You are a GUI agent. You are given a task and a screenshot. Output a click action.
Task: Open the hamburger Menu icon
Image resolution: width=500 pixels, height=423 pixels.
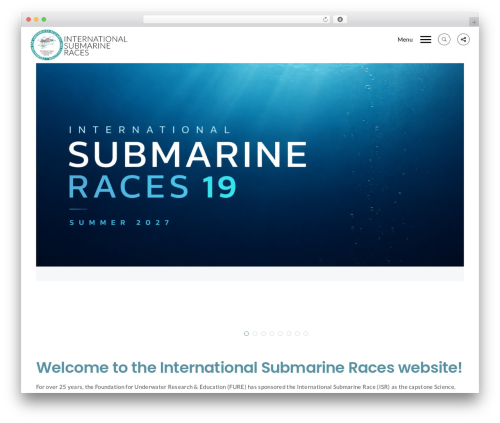[x=425, y=39]
